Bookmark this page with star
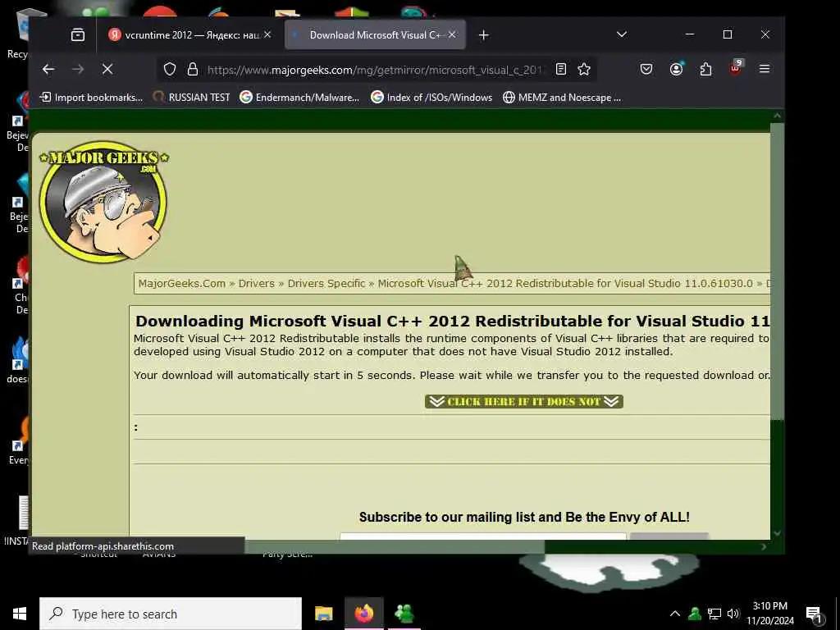The image size is (840, 630). click(x=584, y=69)
